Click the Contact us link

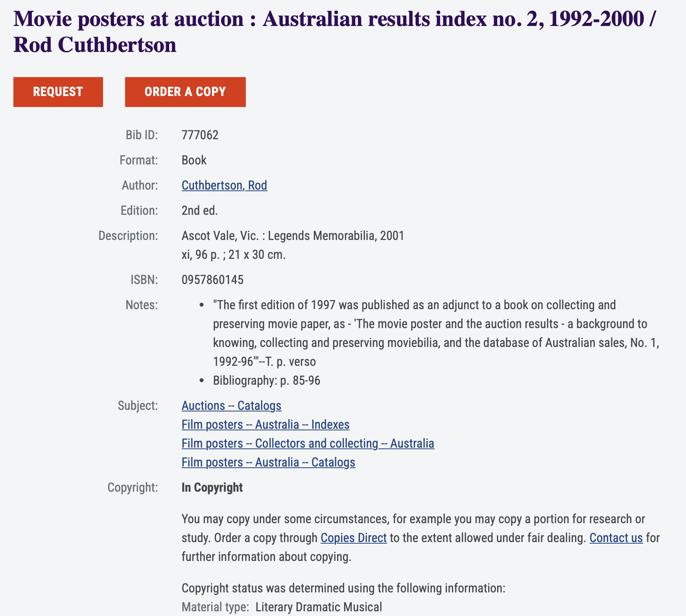click(616, 538)
